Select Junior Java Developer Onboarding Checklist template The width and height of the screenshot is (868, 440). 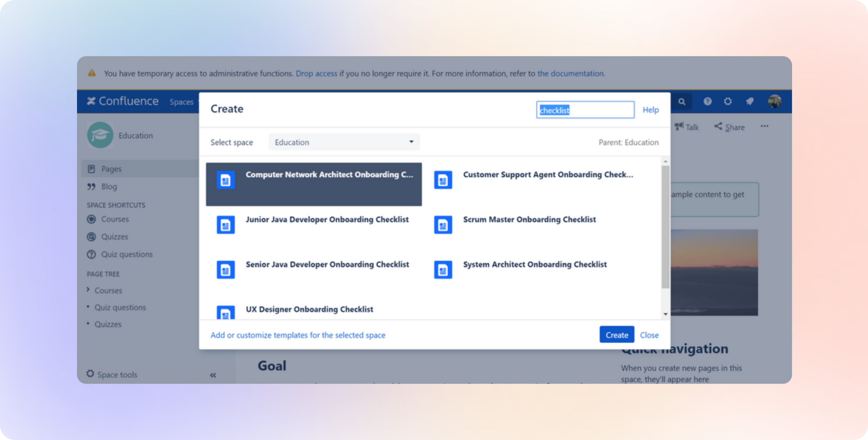click(327, 220)
